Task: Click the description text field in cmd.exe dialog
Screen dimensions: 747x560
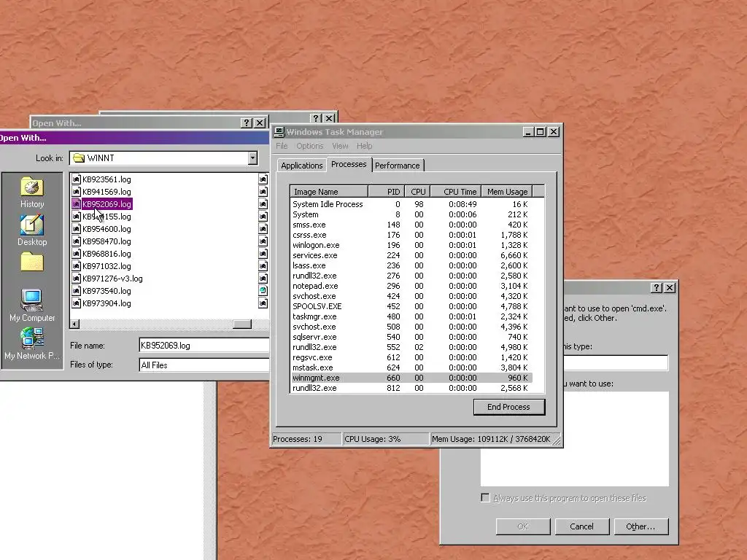Action: tap(616, 363)
